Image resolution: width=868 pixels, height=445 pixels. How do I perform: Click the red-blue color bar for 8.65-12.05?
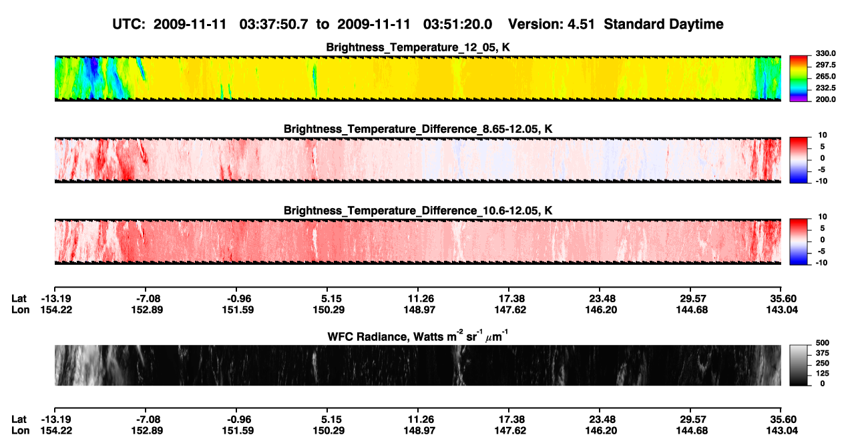tap(799, 159)
